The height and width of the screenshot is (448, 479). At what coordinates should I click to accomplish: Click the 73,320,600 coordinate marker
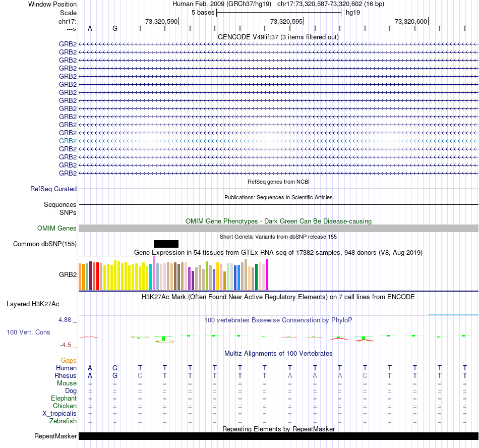(411, 21)
